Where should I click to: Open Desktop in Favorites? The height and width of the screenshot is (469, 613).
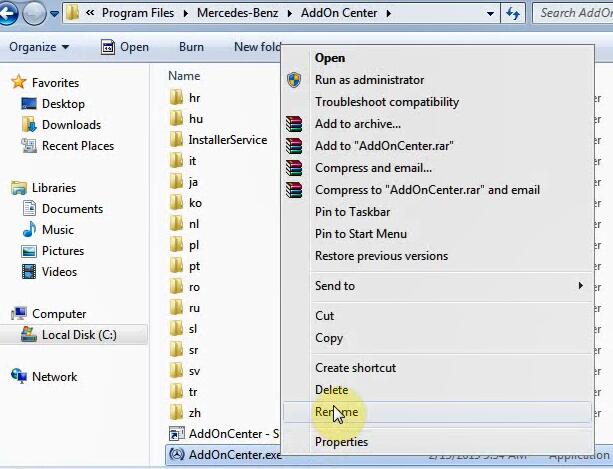point(53,104)
